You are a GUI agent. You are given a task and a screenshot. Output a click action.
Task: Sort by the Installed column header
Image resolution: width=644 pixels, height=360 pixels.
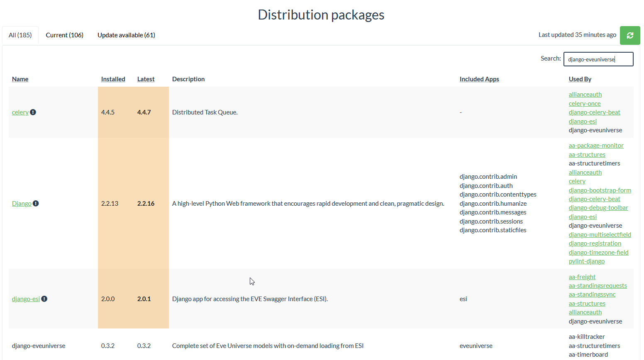pos(113,79)
